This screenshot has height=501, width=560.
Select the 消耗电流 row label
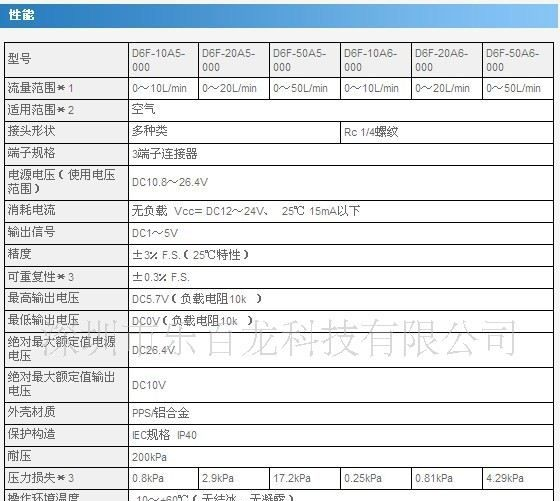pos(31,210)
